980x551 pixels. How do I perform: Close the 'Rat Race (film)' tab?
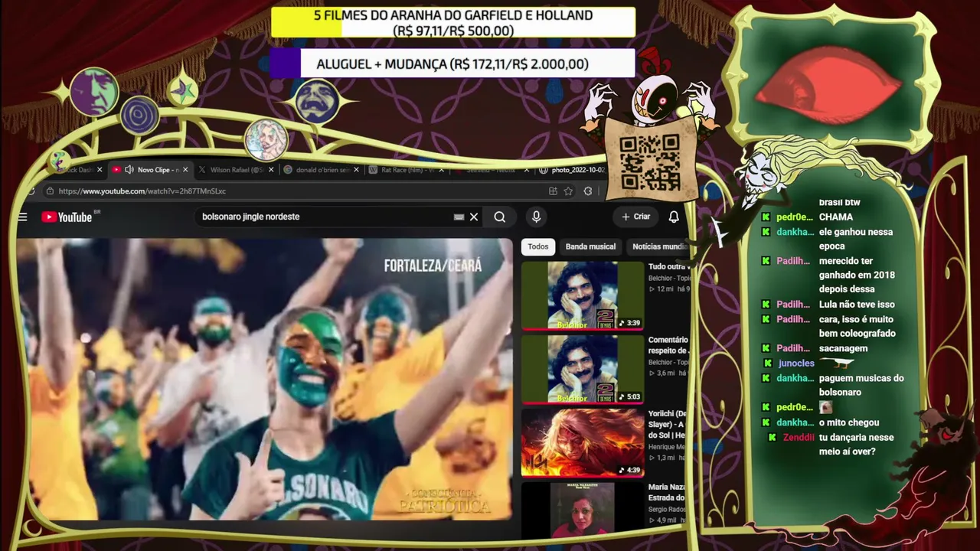click(441, 170)
